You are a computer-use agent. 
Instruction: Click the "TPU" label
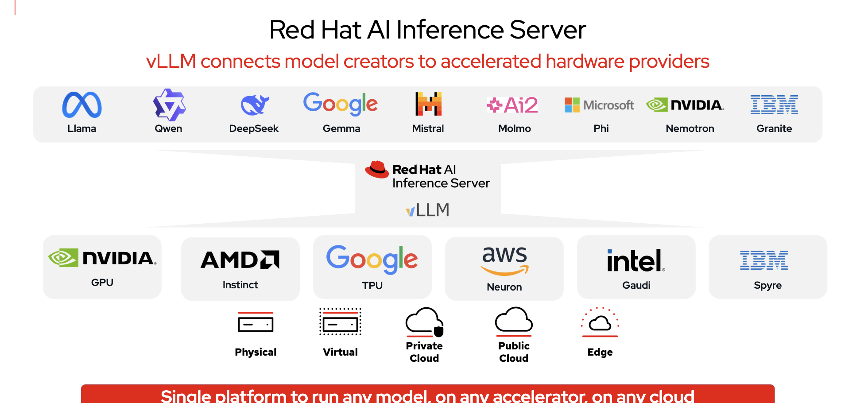click(x=372, y=286)
